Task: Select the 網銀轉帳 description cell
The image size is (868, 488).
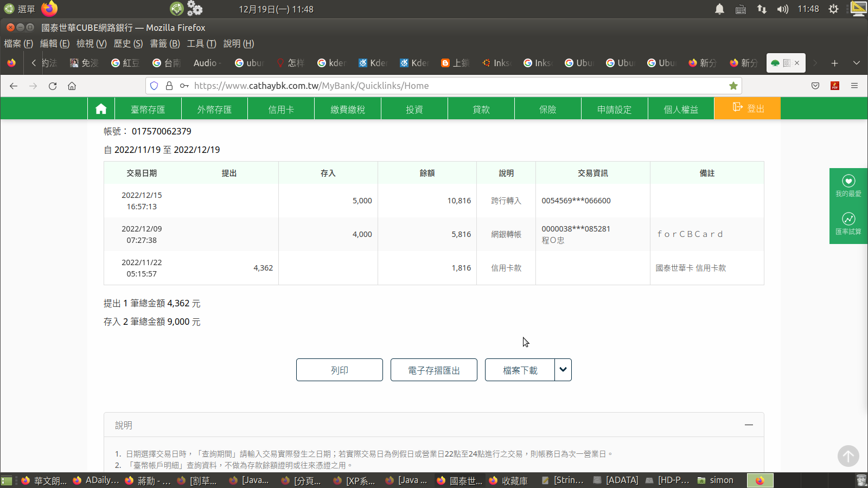Action: (x=506, y=234)
